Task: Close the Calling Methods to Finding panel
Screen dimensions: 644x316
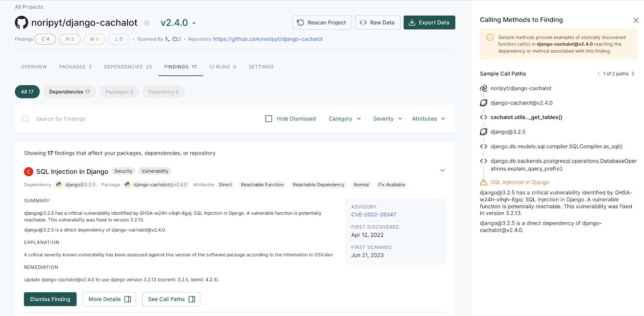Action: click(636, 20)
